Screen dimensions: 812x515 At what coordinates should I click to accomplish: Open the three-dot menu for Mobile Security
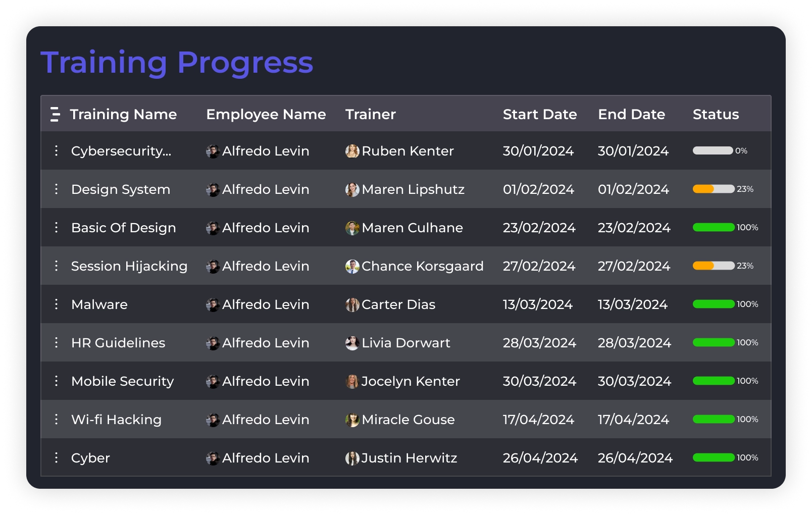56,381
